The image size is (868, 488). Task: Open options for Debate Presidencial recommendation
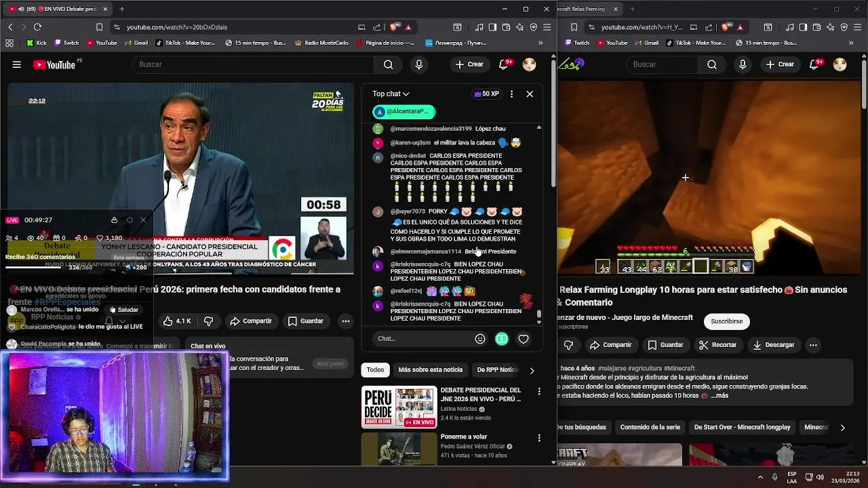click(x=539, y=392)
